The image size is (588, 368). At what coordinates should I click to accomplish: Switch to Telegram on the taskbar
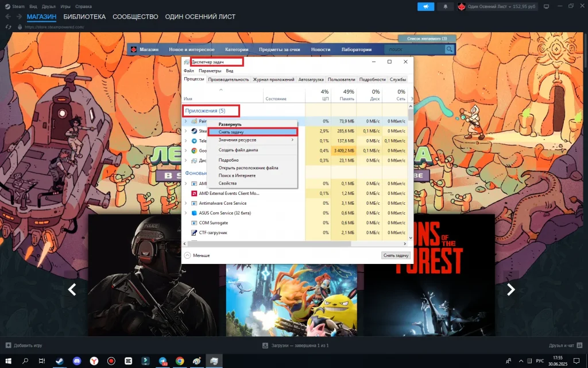(163, 361)
